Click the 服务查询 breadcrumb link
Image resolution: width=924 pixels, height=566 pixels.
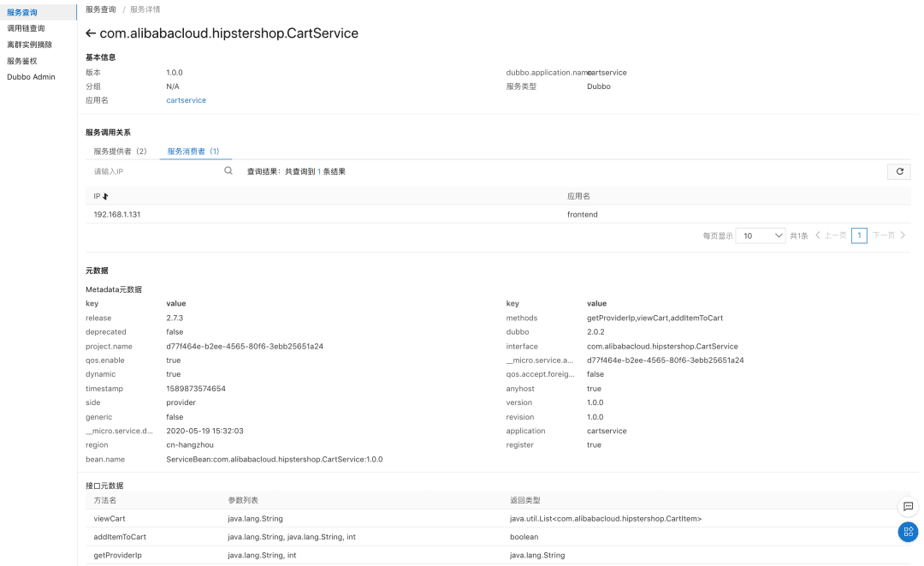pos(101,9)
